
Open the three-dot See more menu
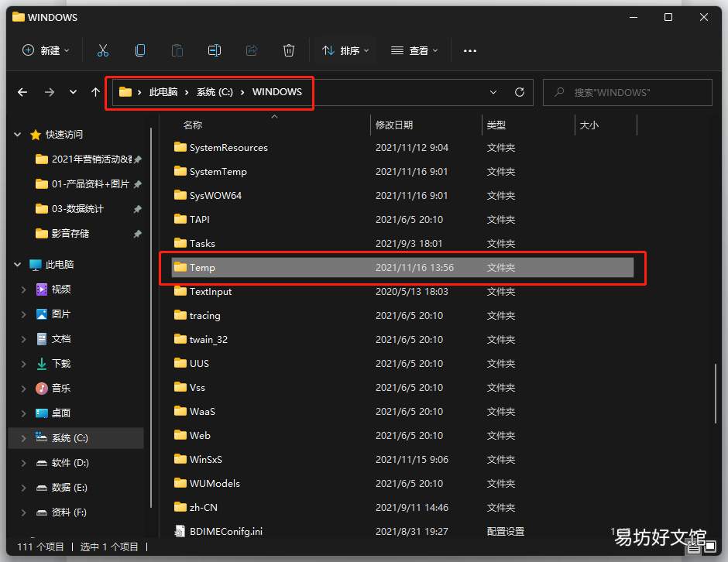coord(470,50)
